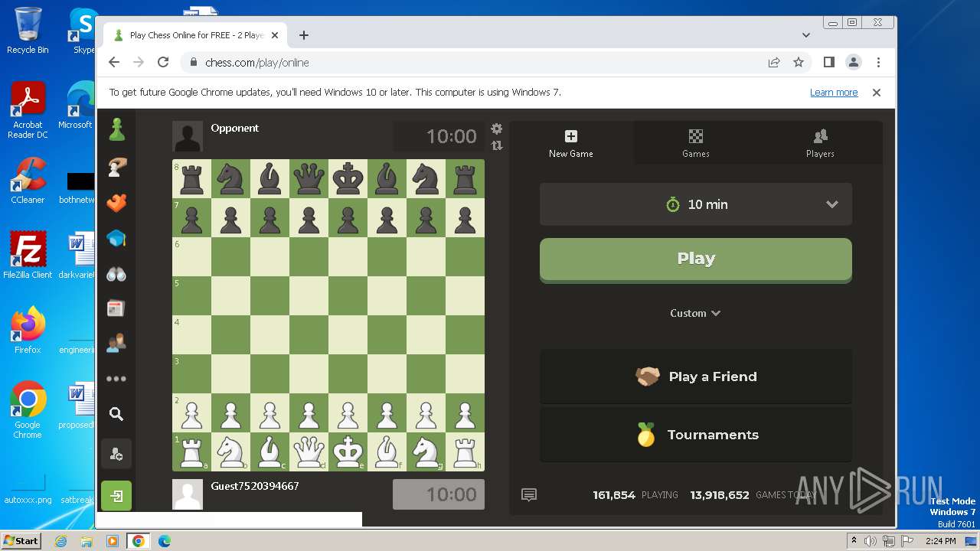Click the Opponent avatar
Screen dimensions: 980x551
tap(188, 136)
